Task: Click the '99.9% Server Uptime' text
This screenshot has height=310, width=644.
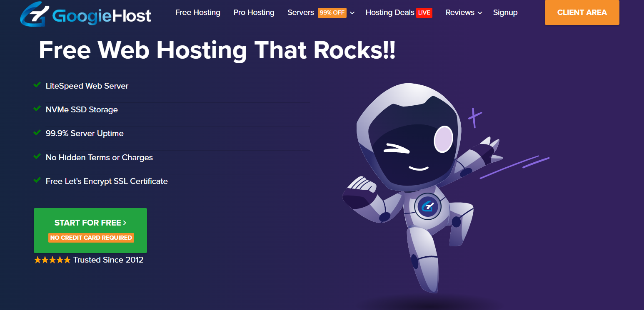Action: tap(85, 134)
